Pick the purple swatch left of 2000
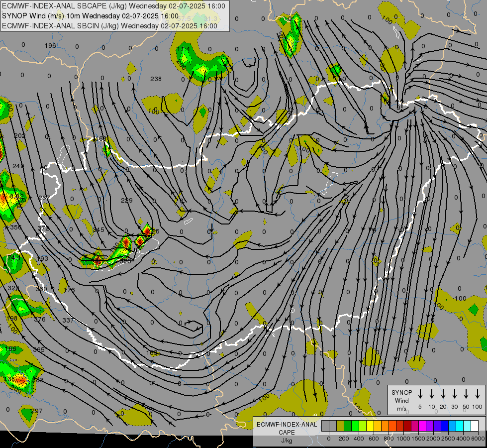This screenshot has width=487, height=448. (430, 426)
